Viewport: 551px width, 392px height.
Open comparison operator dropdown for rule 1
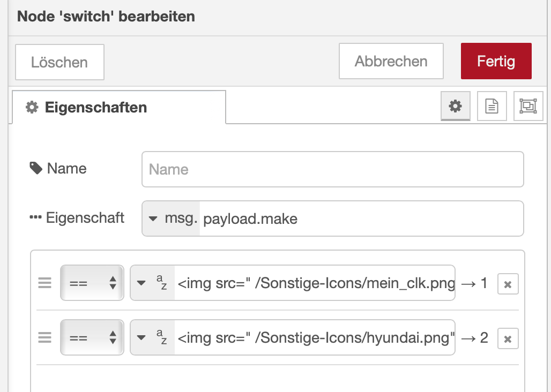(x=92, y=283)
